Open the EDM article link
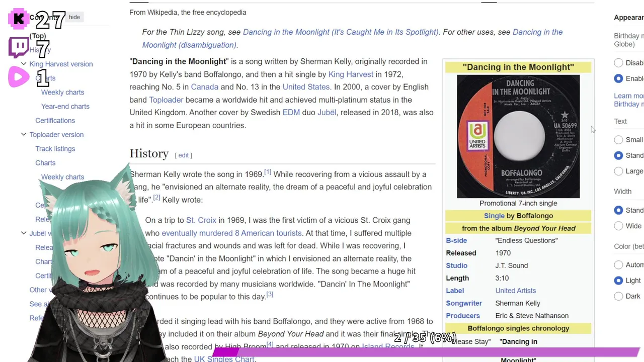The height and width of the screenshot is (362, 644). pyautogui.click(x=291, y=112)
